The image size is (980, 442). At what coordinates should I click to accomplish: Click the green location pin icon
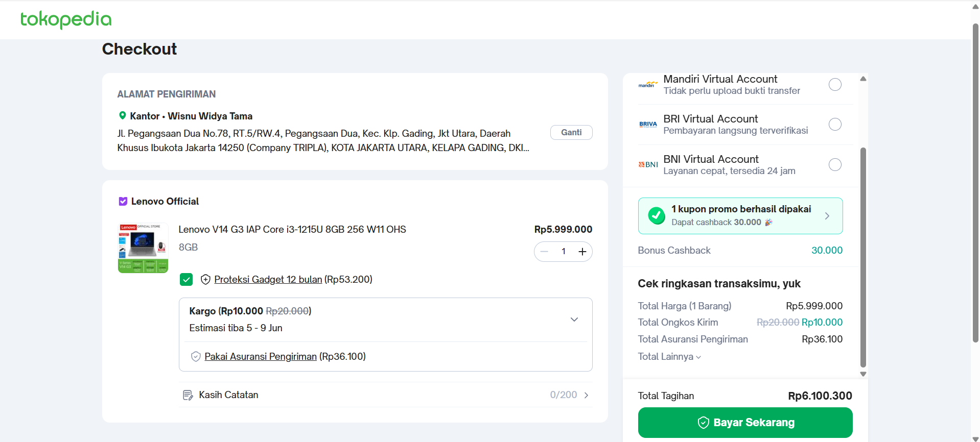123,116
